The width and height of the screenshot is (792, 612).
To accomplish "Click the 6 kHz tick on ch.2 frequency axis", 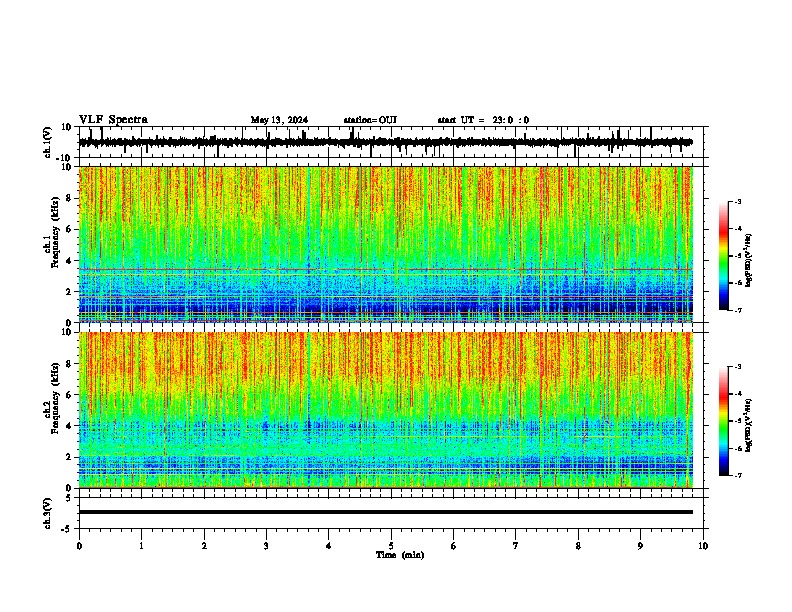I will pyautogui.click(x=69, y=395).
